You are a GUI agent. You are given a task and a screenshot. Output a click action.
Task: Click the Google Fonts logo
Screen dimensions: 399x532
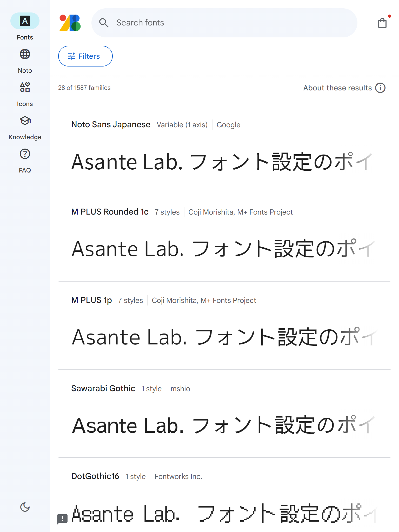pos(70,23)
